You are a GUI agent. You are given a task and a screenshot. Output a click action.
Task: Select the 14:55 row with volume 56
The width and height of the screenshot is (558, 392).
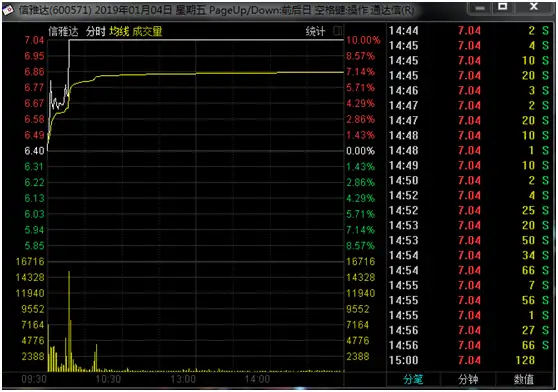(x=469, y=300)
